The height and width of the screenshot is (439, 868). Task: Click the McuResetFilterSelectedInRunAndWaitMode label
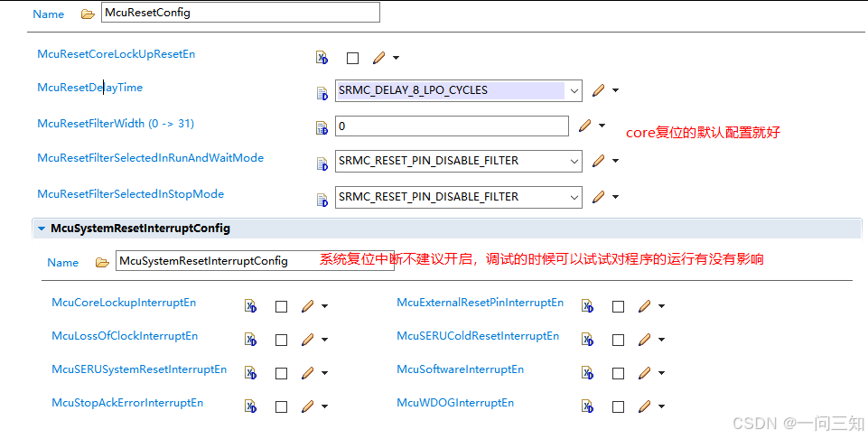(151, 158)
